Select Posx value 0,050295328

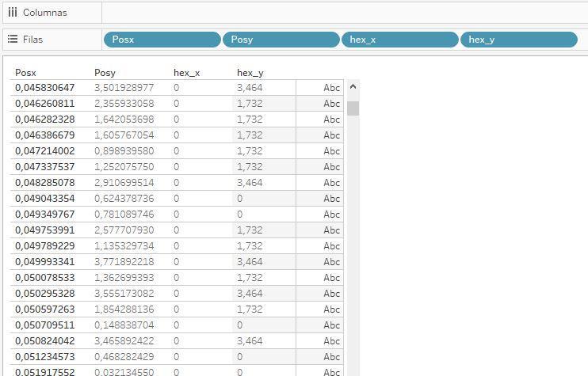tap(45, 293)
